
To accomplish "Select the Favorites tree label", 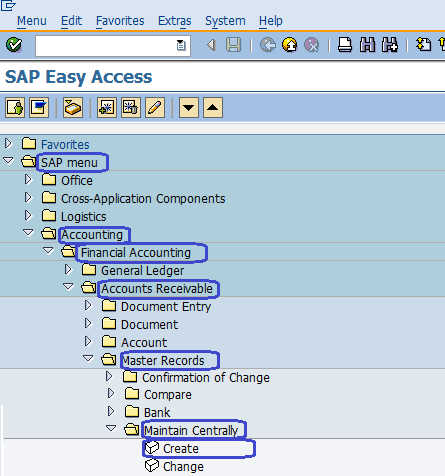I will click(x=65, y=145).
